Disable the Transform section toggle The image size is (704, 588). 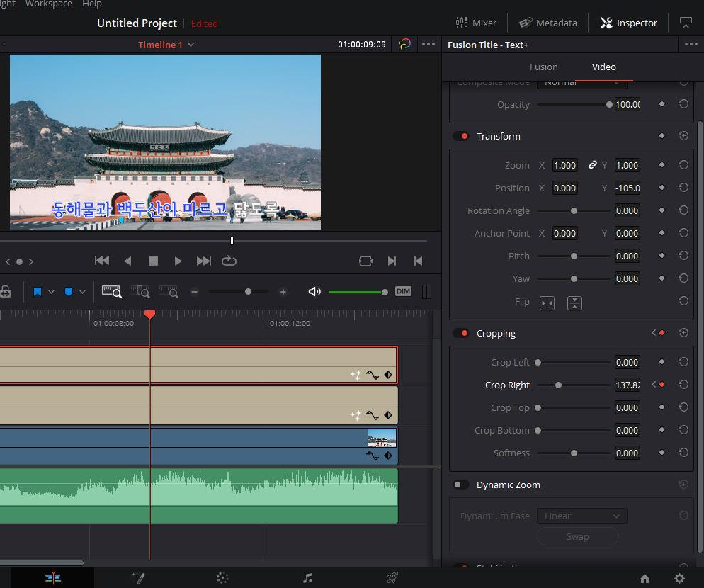[461, 136]
